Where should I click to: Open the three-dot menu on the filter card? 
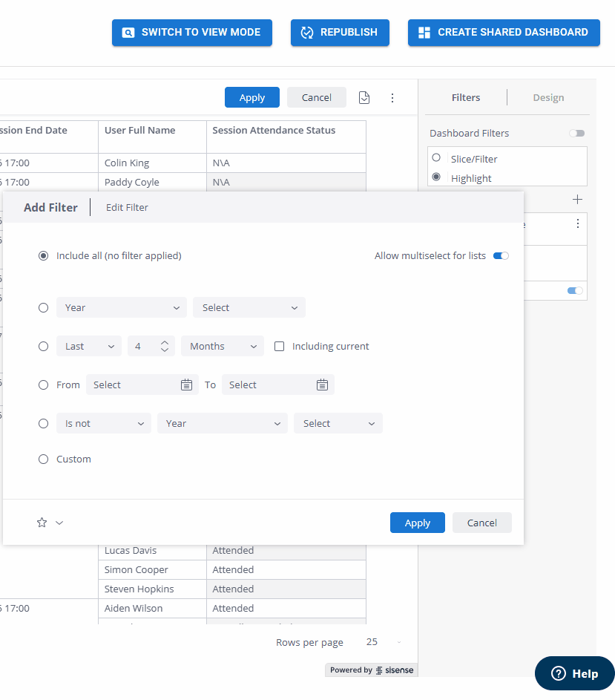(578, 224)
